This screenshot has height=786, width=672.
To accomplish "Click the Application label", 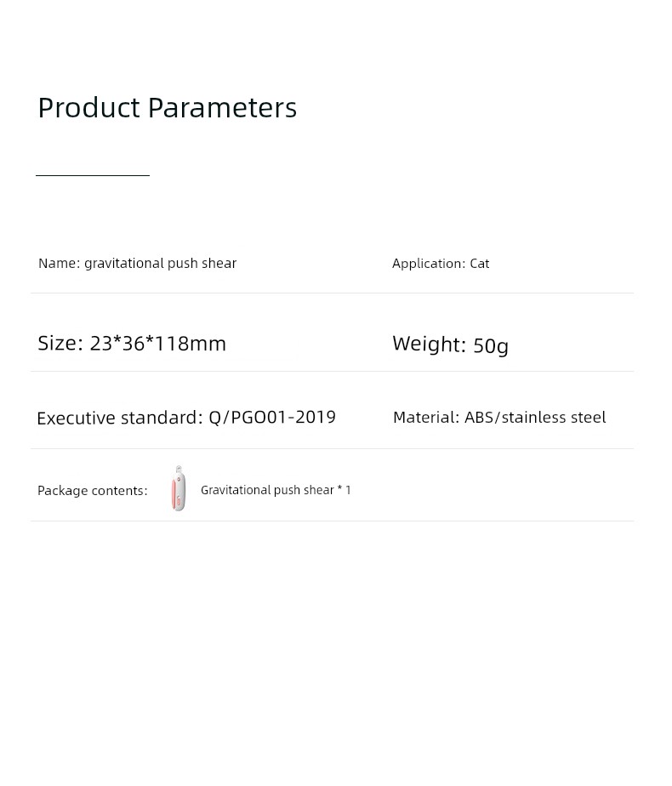I will [429, 264].
